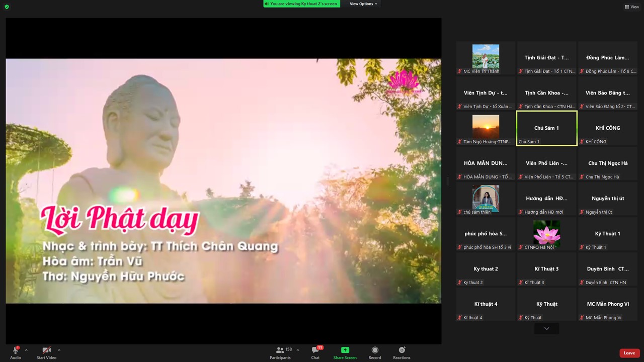Click muted mic icon beside Kỹ Thuật 1
The image size is (644, 362).
click(x=582, y=247)
